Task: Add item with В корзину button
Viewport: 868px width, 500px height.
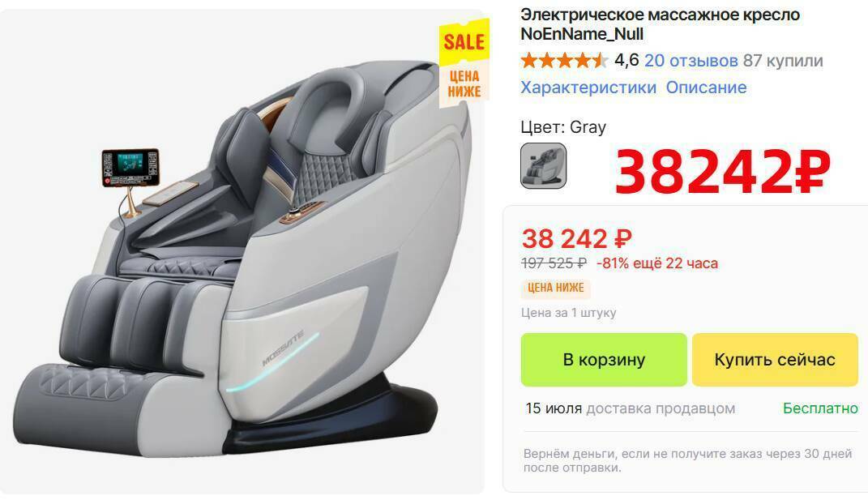Action: pos(604,360)
